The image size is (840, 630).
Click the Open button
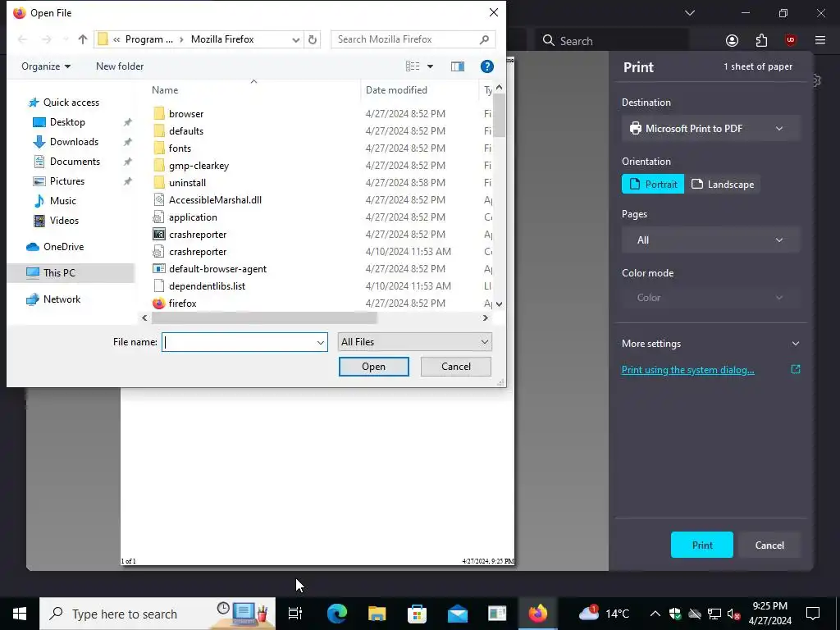(x=373, y=367)
